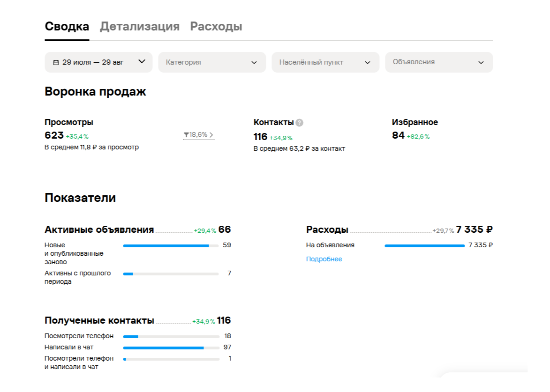The width and height of the screenshot is (550, 392).
Task: Click the +82,6% change for Избранное
Action: tap(418, 137)
